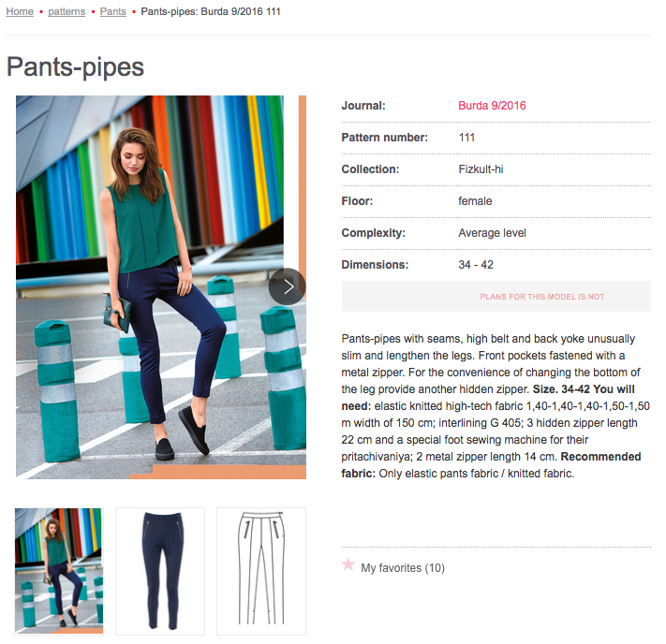Click the large main product photo
The width and height of the screenshot is (666, 644).
(161, 287)
